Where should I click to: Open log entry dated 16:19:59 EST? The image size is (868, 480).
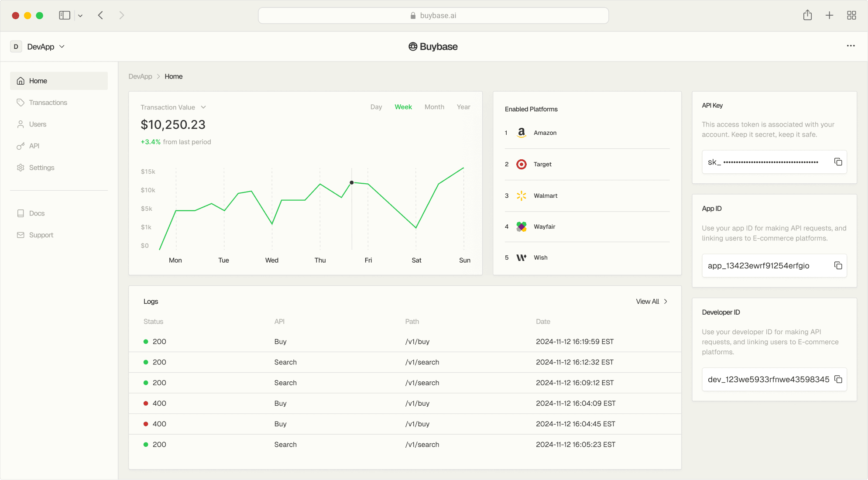(405, 342)
